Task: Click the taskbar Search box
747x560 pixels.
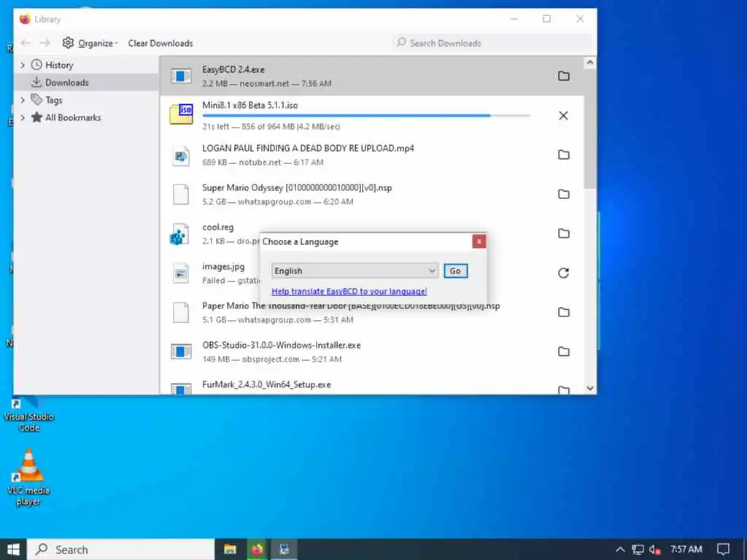Action: click(x=120, y=550)
